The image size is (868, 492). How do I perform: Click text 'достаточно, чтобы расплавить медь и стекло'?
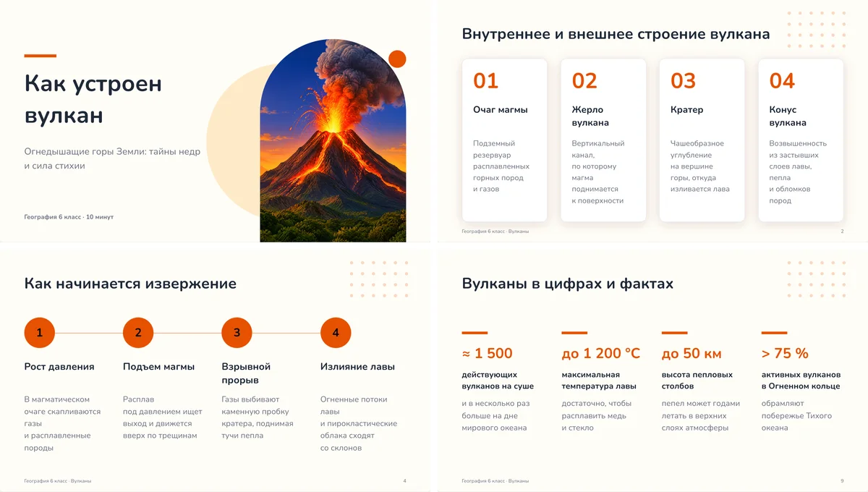597,415
